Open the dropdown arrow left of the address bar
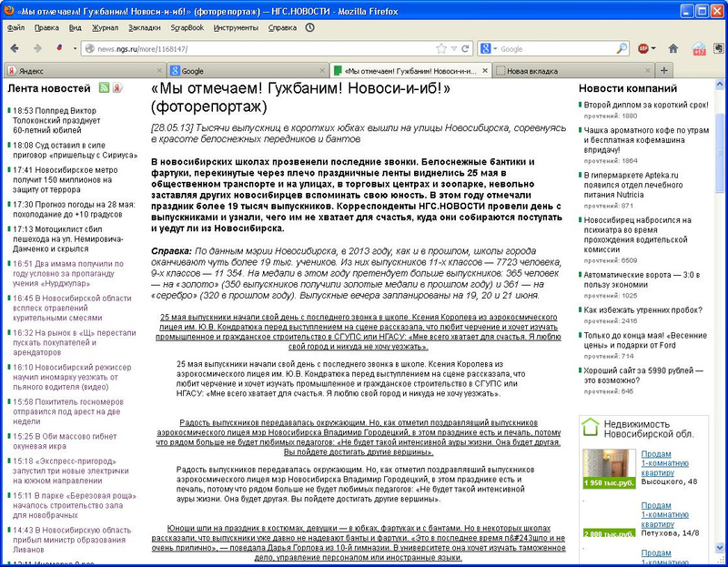 tap(75, 48)
